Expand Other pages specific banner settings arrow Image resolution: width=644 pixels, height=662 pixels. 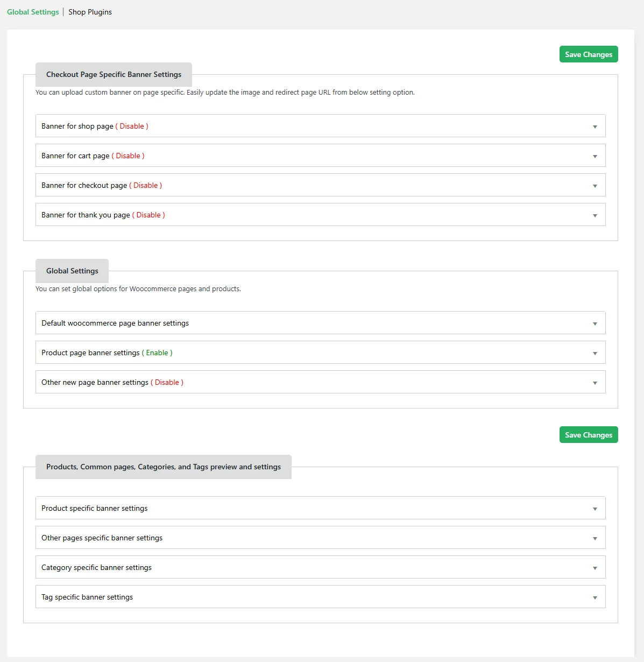pyautogui.click(x=595, y=538)
